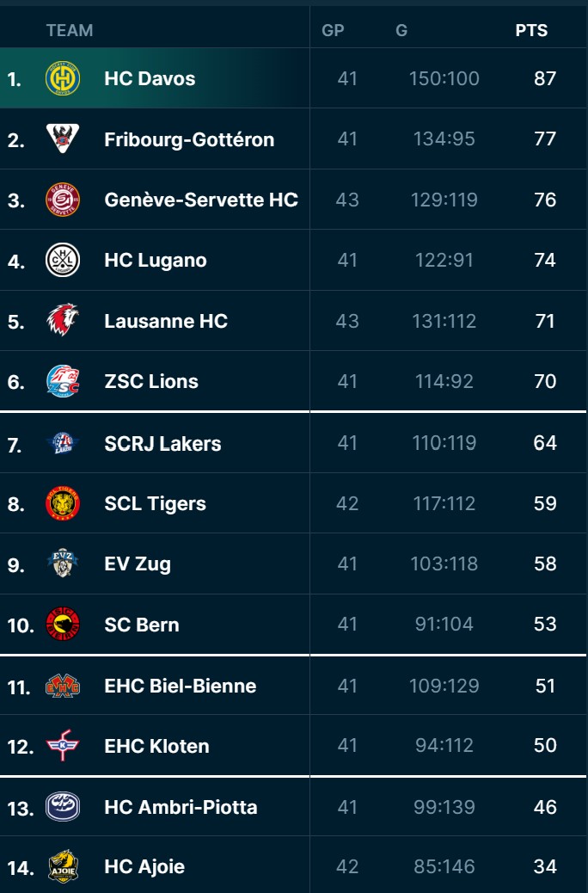Image resolution: width=588 pixels, height=893 pixels.
Task: Open the HC Ambri-Piotta team link
Action: click(x=181, y=807)
